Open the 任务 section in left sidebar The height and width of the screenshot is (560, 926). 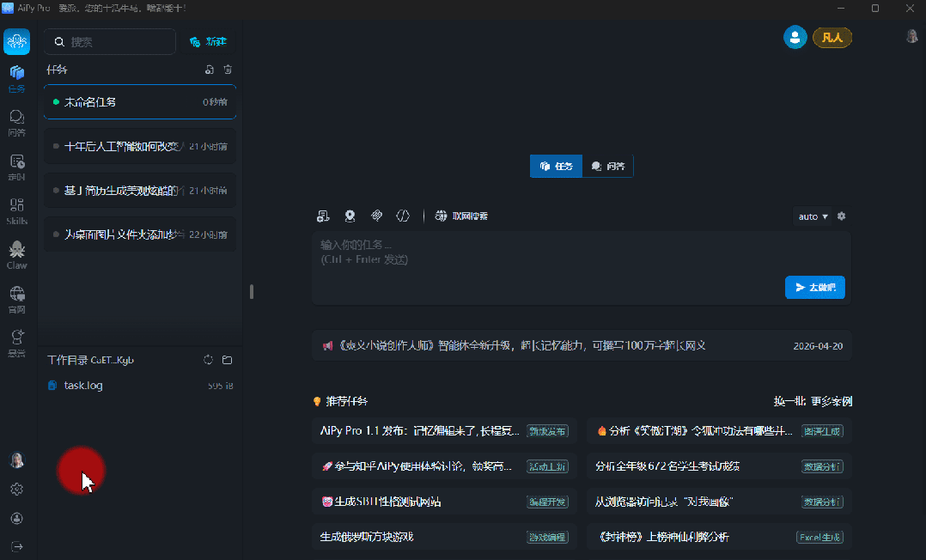pos(16,79)
